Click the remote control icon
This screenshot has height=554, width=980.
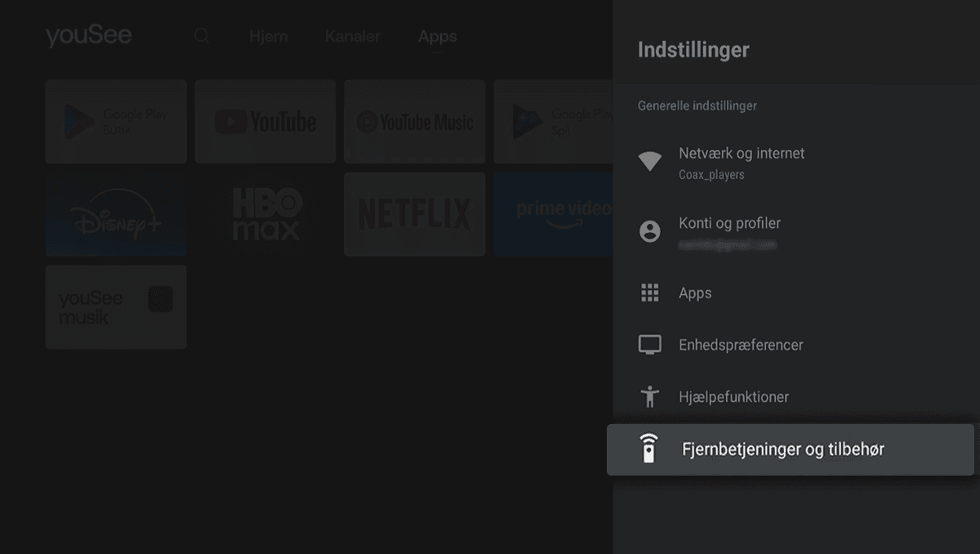648,449
